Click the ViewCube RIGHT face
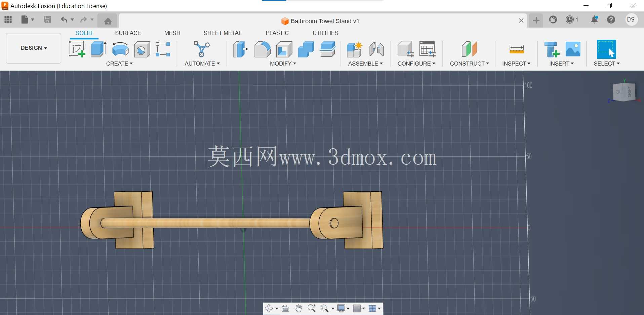 629,91
